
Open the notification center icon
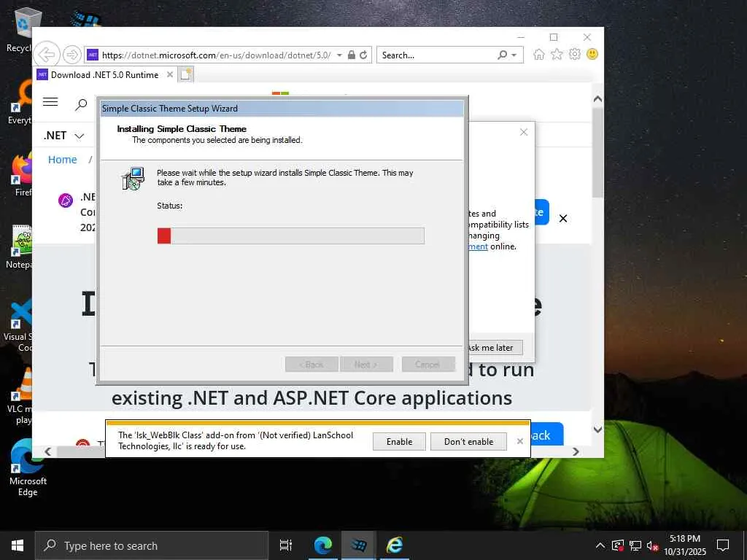tap(723, 545)
